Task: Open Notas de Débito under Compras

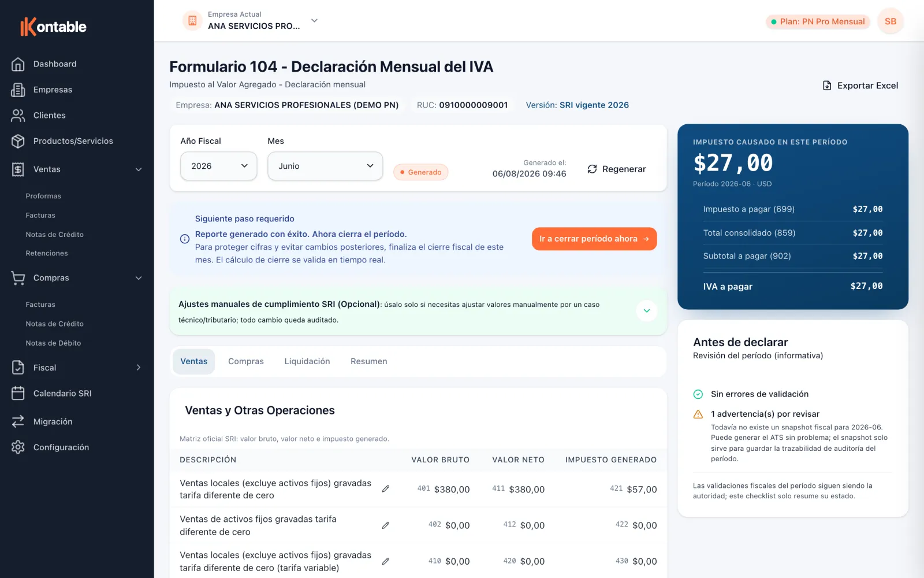Action: [x=53, y=343]
